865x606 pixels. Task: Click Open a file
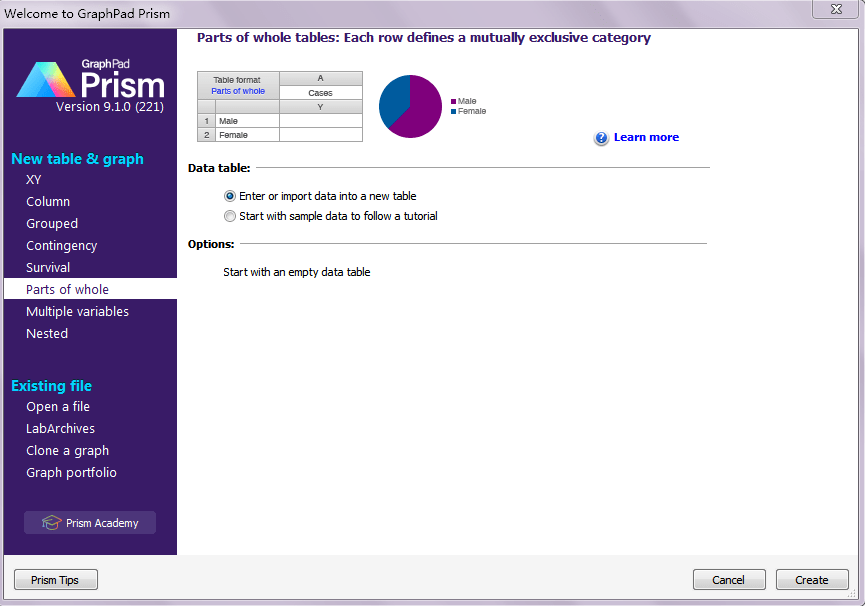coord(58,407)
